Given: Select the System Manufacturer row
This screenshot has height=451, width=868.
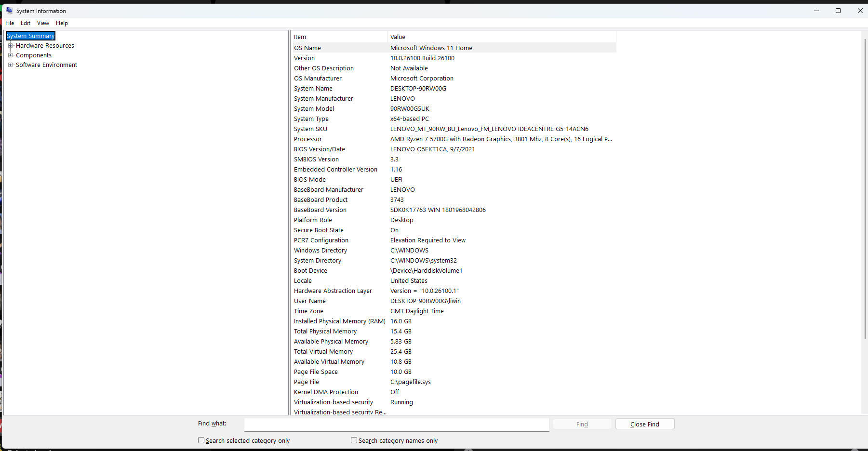Looking at the screenshot, I should 454,99.
